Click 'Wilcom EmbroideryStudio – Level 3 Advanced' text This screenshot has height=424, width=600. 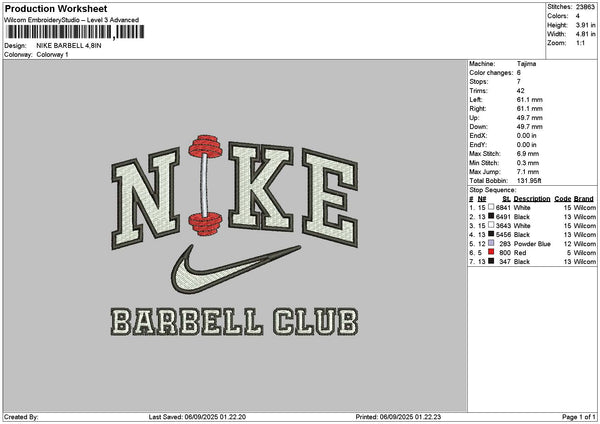[72, 20]
